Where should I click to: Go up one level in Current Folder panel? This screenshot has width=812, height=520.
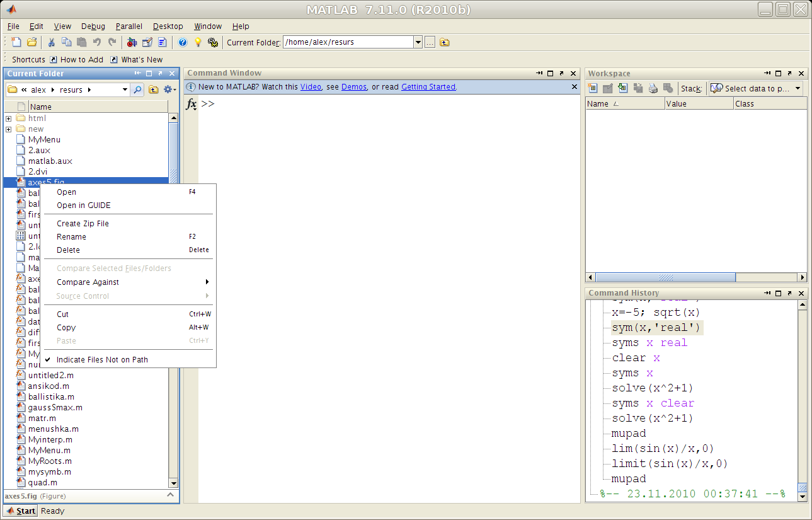pyautogui.click(x=154, y=90)
